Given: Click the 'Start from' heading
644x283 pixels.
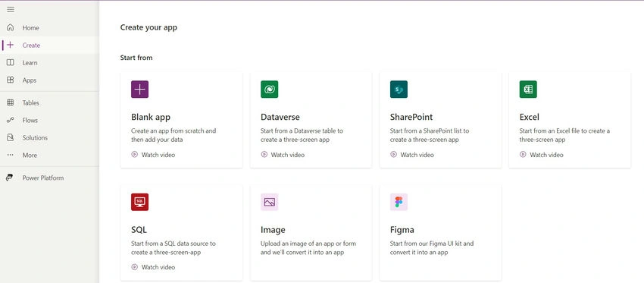Looking at the screenshot, I should tap(136, 58).
